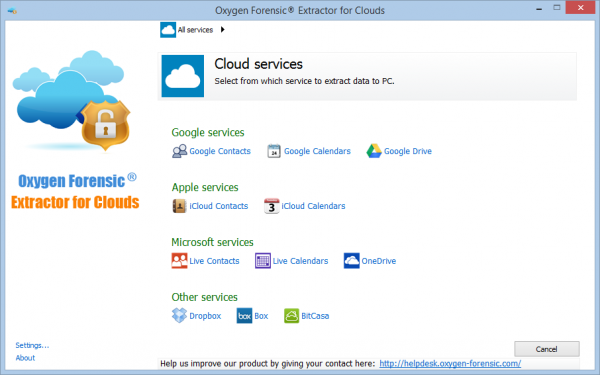The height and width of the screenshot is (375, 600).
Task: Open the Box text link
Action: click(261, 316)
